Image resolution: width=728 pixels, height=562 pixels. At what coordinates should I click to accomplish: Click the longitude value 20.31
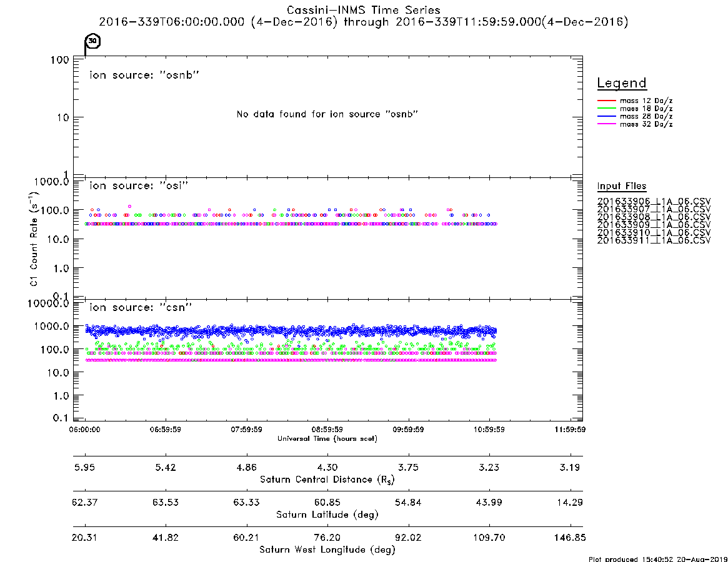point(84,538)
